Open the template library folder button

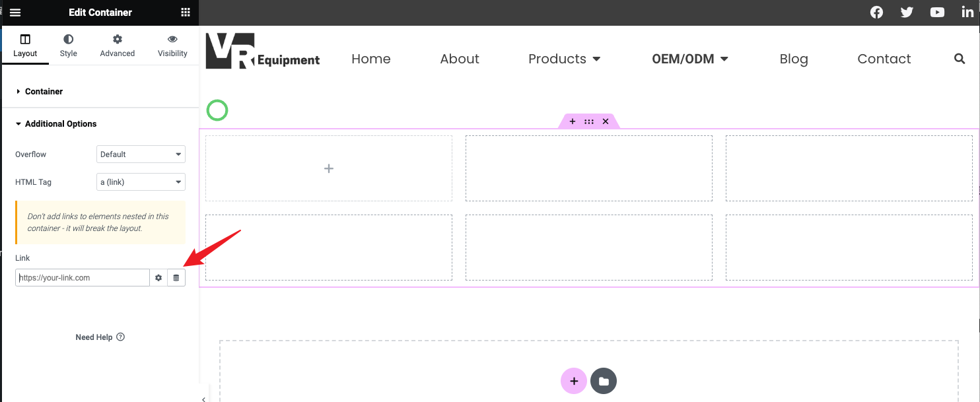tap(604, 381)
